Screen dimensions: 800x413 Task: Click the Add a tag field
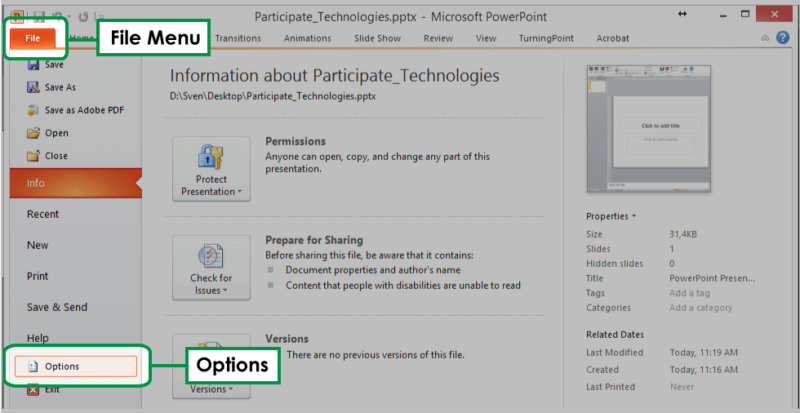pyautogui.click(x=689, y=293)
